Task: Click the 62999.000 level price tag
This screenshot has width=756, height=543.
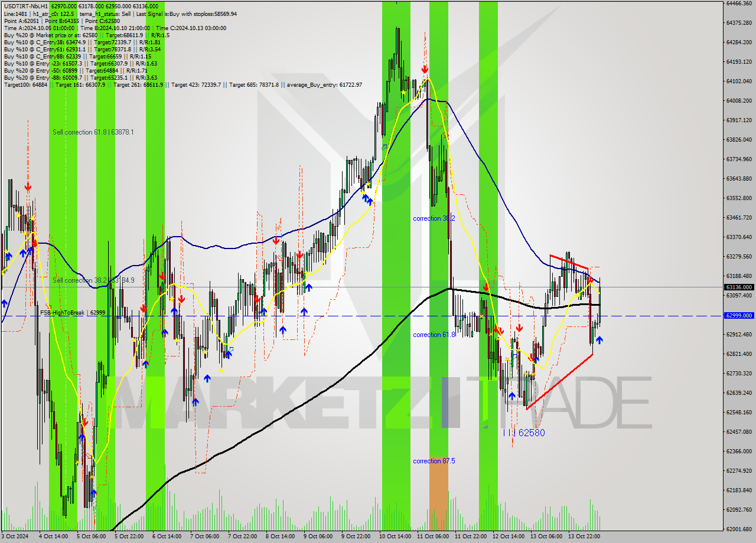Action: (738, 315)
